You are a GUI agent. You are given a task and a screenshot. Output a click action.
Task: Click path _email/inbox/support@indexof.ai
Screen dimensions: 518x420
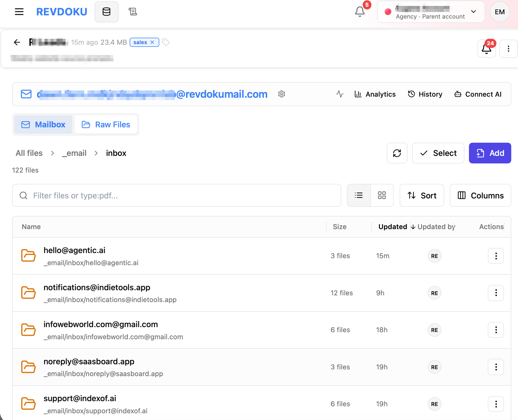96,411
